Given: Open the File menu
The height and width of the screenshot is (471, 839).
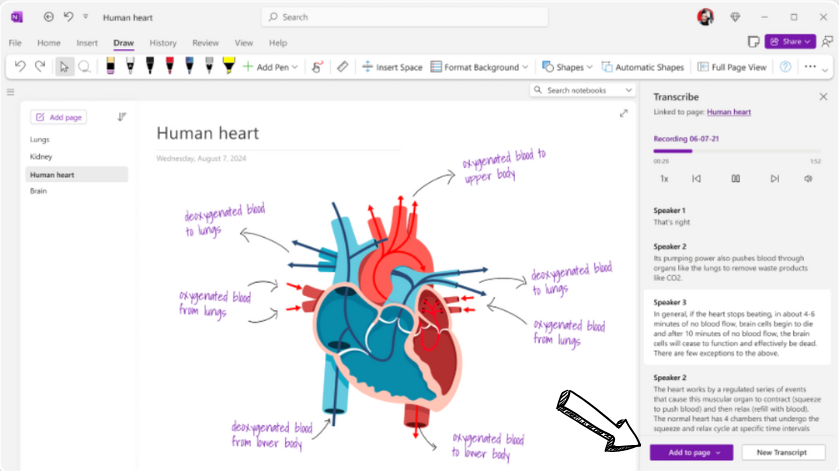Looking at the screenshot, I should pos(15,43).
